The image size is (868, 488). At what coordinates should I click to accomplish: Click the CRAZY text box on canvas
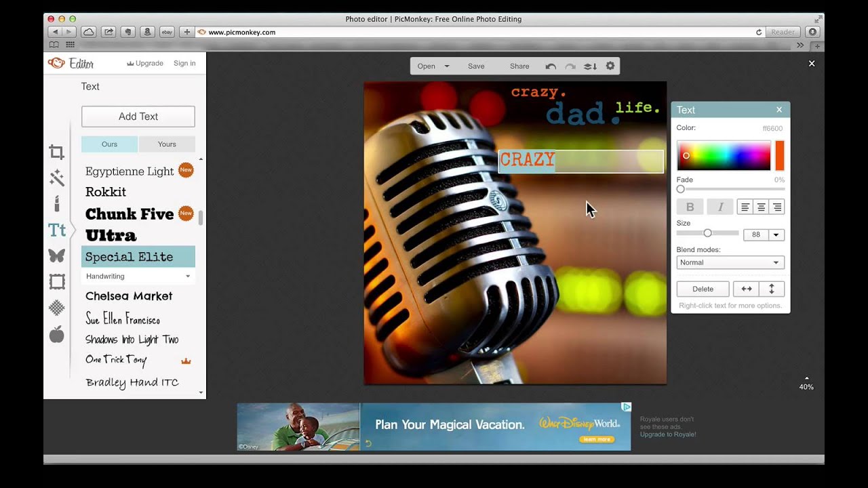click(581, 161)
